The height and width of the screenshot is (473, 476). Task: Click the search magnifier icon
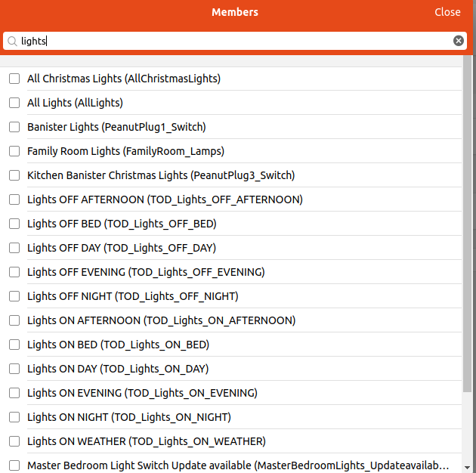pyautogui.click(x=13, y=41)
